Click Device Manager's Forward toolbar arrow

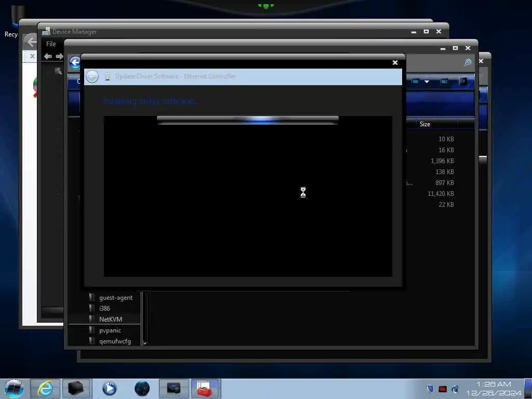(x=59, y=56)
